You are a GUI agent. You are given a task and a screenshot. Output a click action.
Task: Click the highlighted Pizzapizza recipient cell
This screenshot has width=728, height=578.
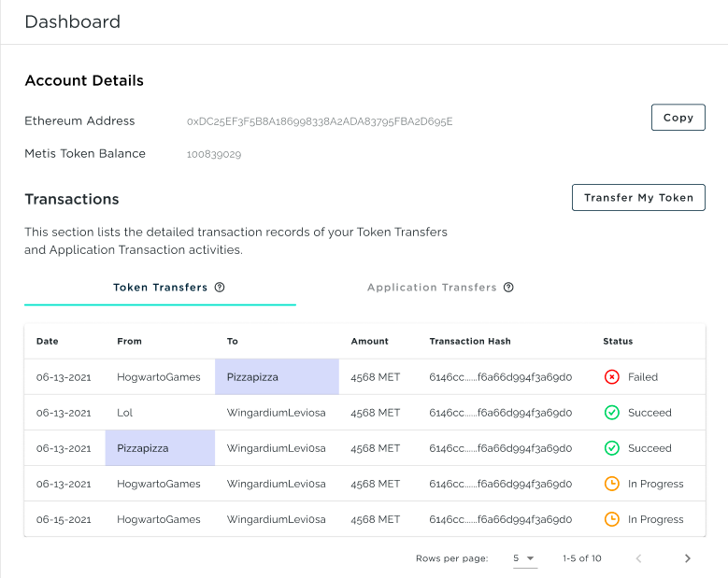click(x=277, y=377)
